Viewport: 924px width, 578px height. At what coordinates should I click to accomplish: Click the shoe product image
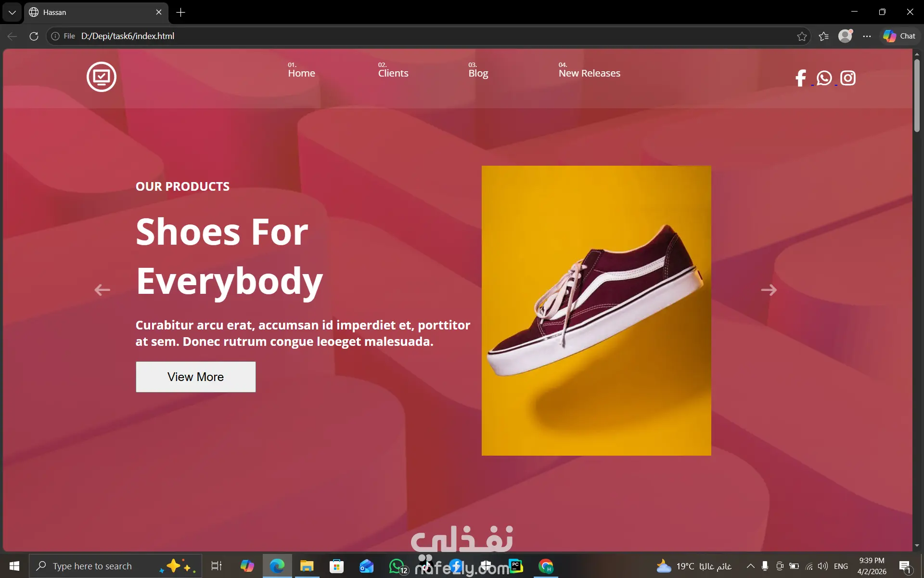click(596, 311)
